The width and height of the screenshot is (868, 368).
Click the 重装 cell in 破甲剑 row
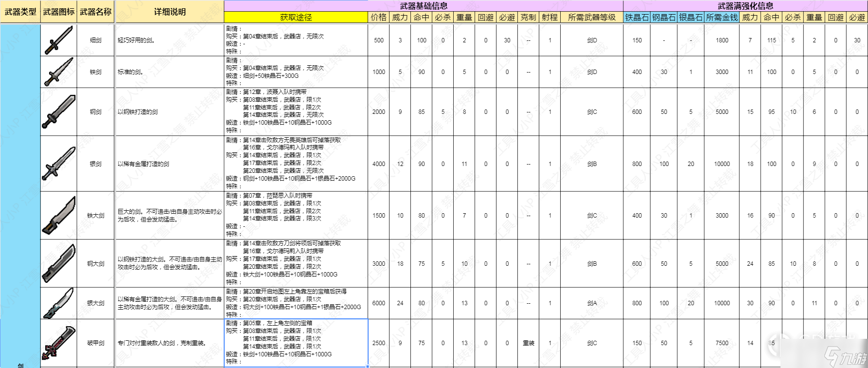(x=529, y=343)
